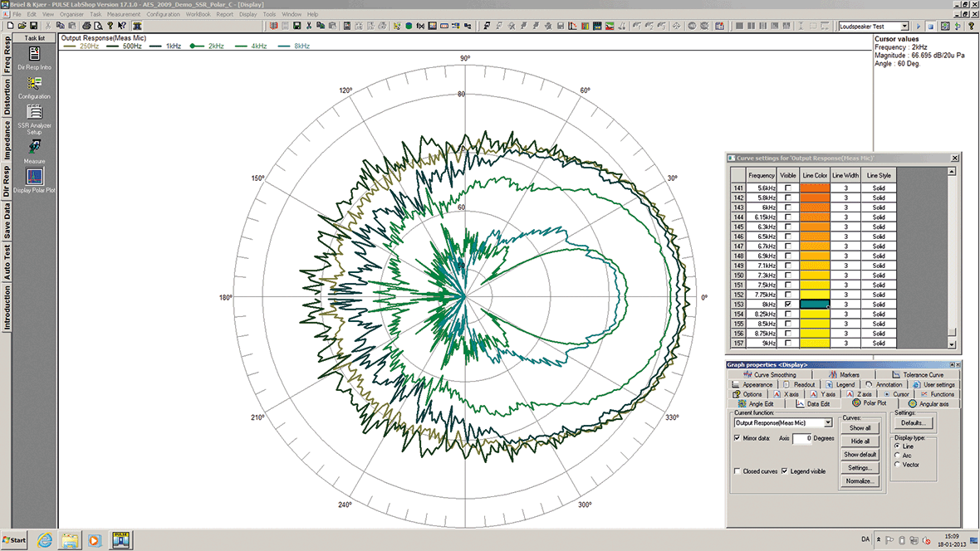Enable the Closed curves checkbox
Image resolution: width=980 pixels, height=551 pixels.
[x=737, y=471]
